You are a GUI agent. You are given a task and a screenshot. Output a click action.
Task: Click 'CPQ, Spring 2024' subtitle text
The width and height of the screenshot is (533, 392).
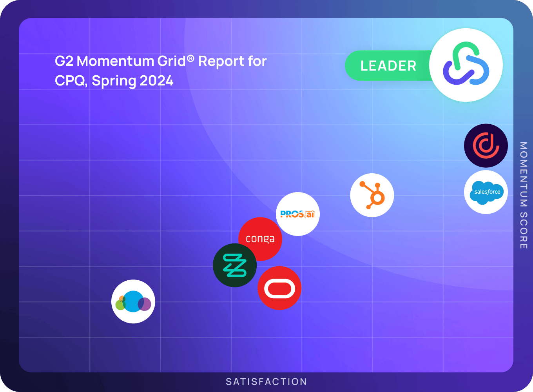(x=114, y=81)
